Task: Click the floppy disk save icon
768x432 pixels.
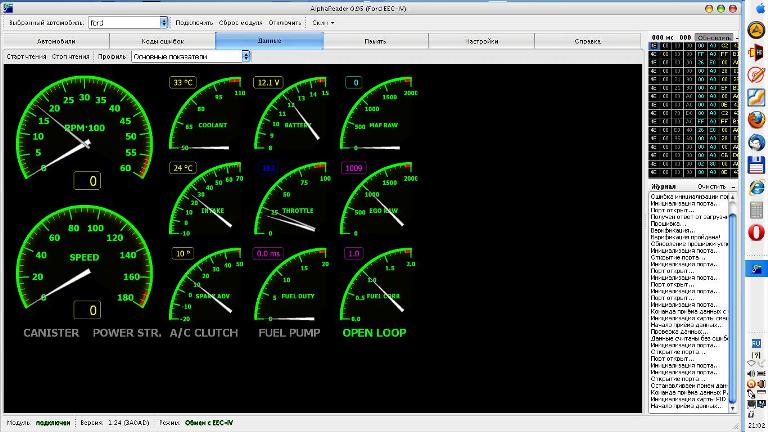Action: coord(757,165)
